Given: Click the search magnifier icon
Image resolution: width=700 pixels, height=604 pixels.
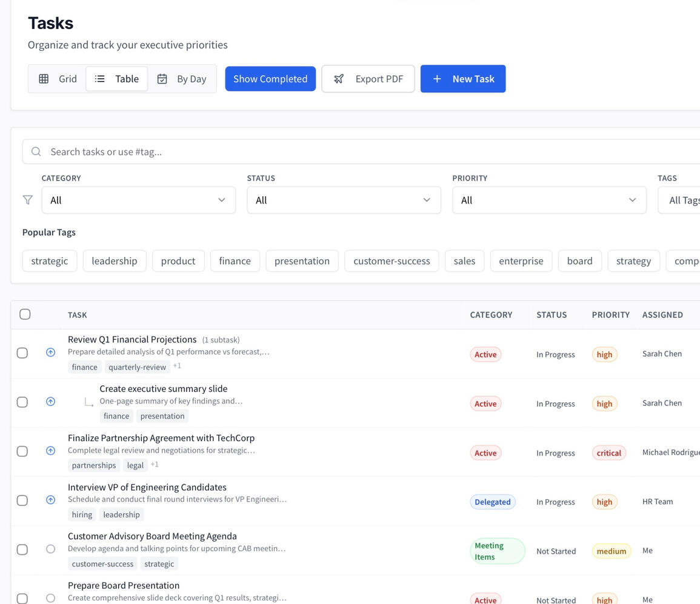Looking at the screenshot, I should (x=36, y=151).
